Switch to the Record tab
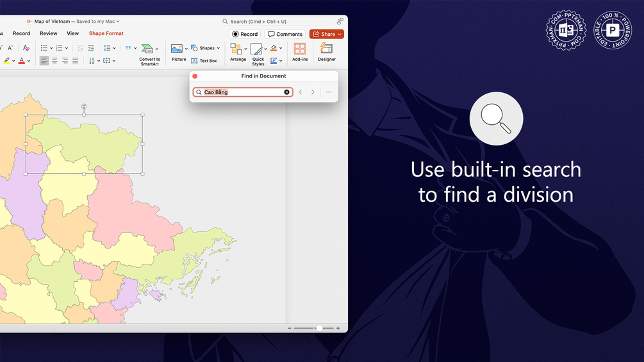644x362 pixels. [x=21, y=34]
